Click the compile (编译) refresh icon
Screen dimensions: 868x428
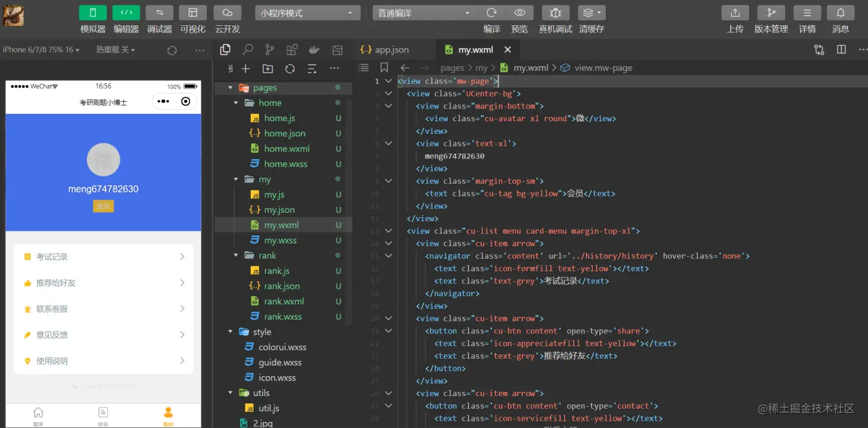[492, 13]
